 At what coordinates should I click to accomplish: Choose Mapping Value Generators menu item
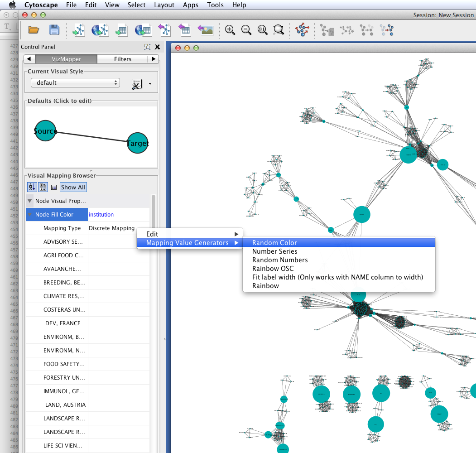click(x=190, y=243)
